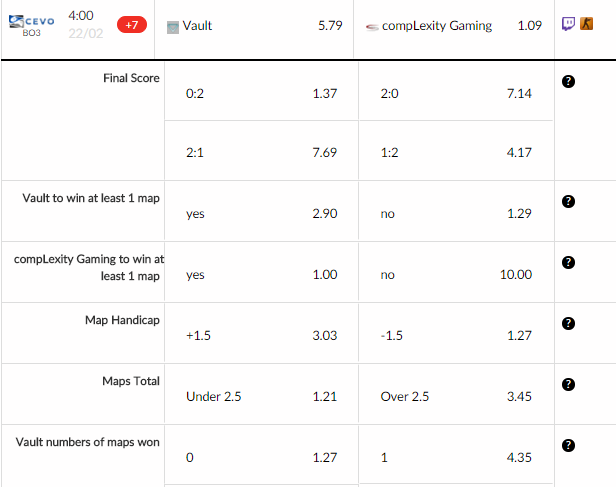This screenshot has width=616, height=487.
Task: Choose no at 10.00 for compLexity map
Action: [456, 274]
